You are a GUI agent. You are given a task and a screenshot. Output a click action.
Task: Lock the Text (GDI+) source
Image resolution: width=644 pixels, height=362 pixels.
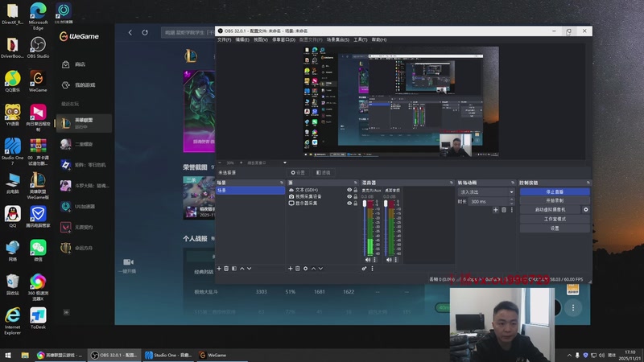[355, 190]
